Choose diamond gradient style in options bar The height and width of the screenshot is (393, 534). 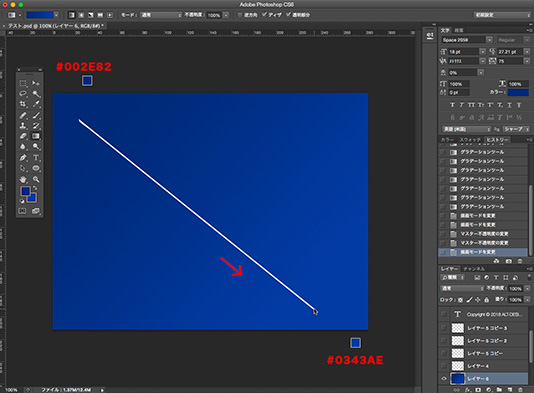pos(110,15)
